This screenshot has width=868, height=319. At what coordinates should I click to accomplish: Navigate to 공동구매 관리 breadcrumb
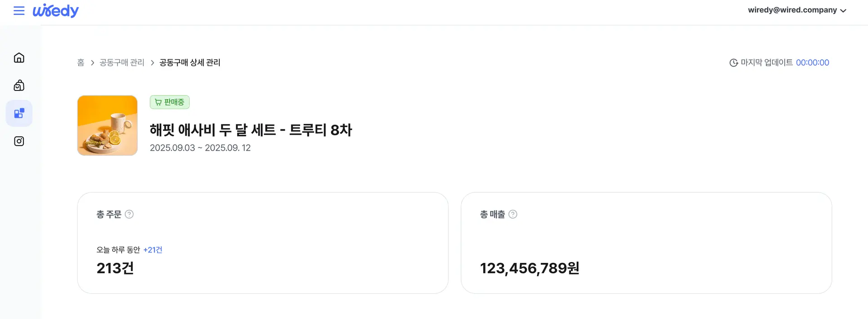point(122,62)
